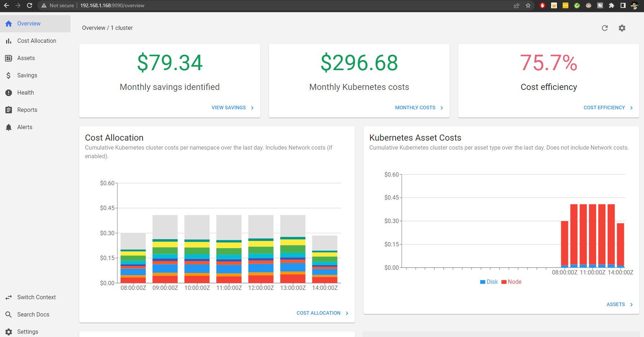Click the Cost Allocation card heading

114,138
